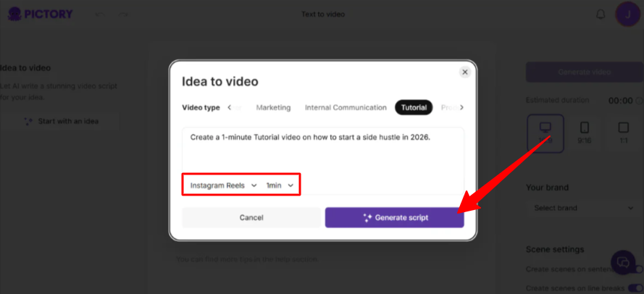644x294 pixels.
Task: Open the 1min duration dropdown
Action: click(280, 185)
